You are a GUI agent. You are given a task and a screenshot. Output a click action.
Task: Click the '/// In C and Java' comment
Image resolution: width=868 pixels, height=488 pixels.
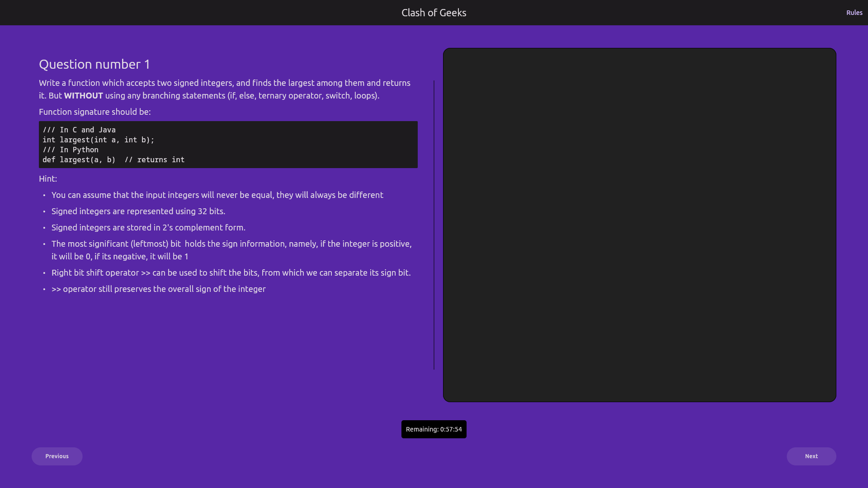coord(79,130)
